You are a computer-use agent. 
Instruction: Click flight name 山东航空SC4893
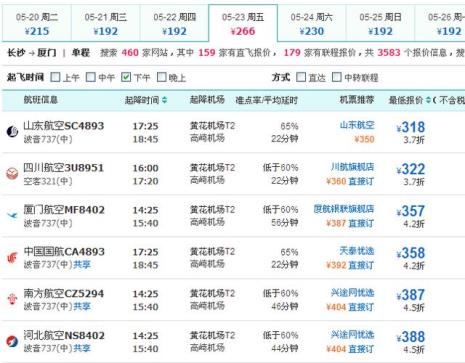point(64,126)
